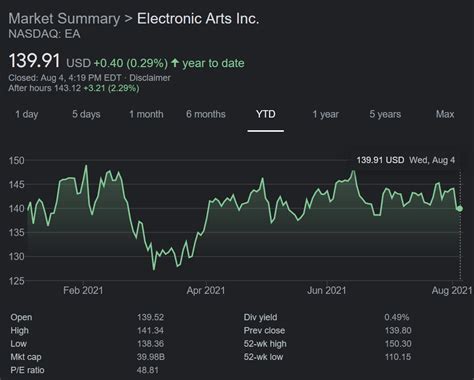Click the After hours 143.12 text

(x=45, y=88)
